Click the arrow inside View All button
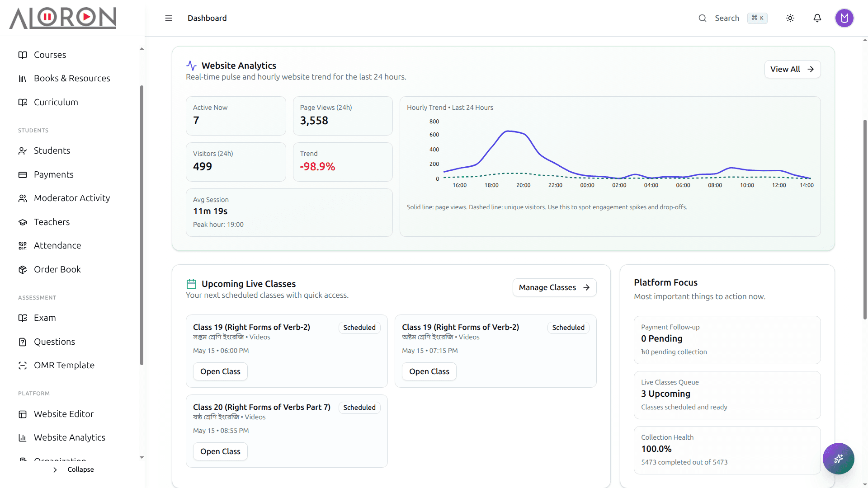The image size is (868, 488). 811,69
